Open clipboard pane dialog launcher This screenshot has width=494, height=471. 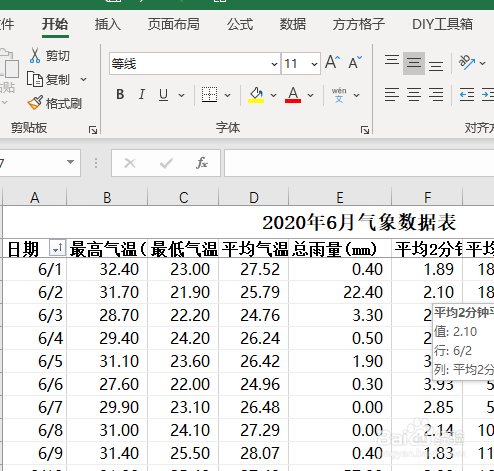93,130
